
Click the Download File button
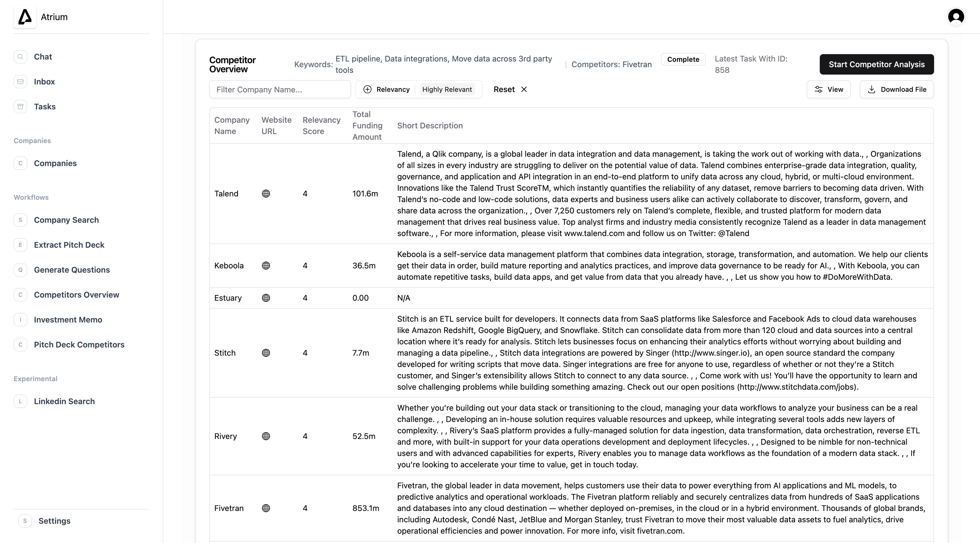[897, 89]
